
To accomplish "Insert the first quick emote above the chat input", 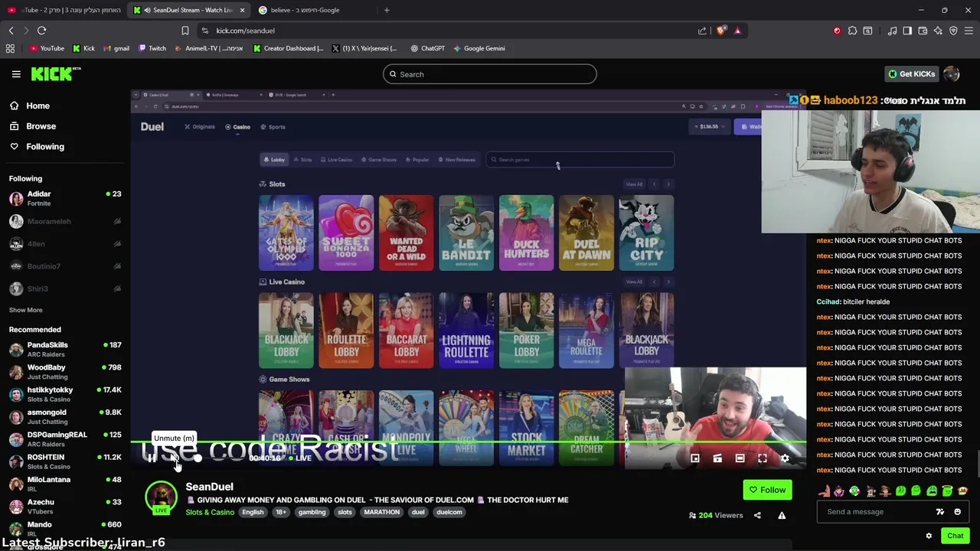I will tap(825, 491).
